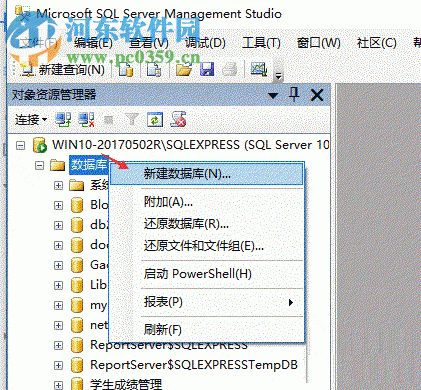Click the print icon in the toolbar

[x=230, y=70]
